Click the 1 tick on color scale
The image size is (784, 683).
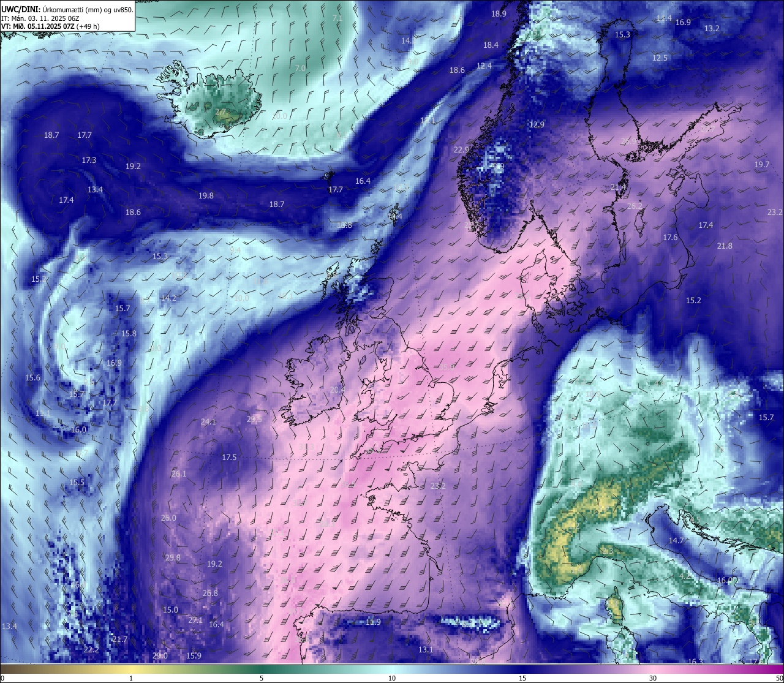(x=131, y=678)
